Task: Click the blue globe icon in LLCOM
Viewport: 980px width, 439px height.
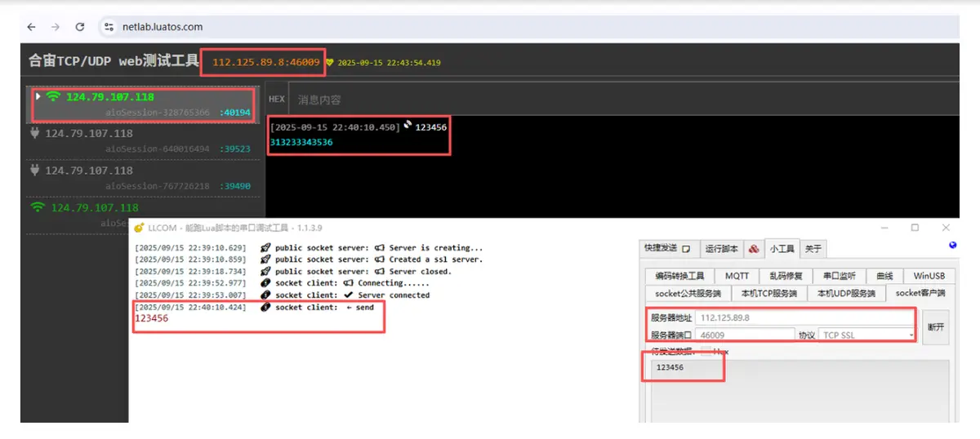Action: (x=952, y=245)
